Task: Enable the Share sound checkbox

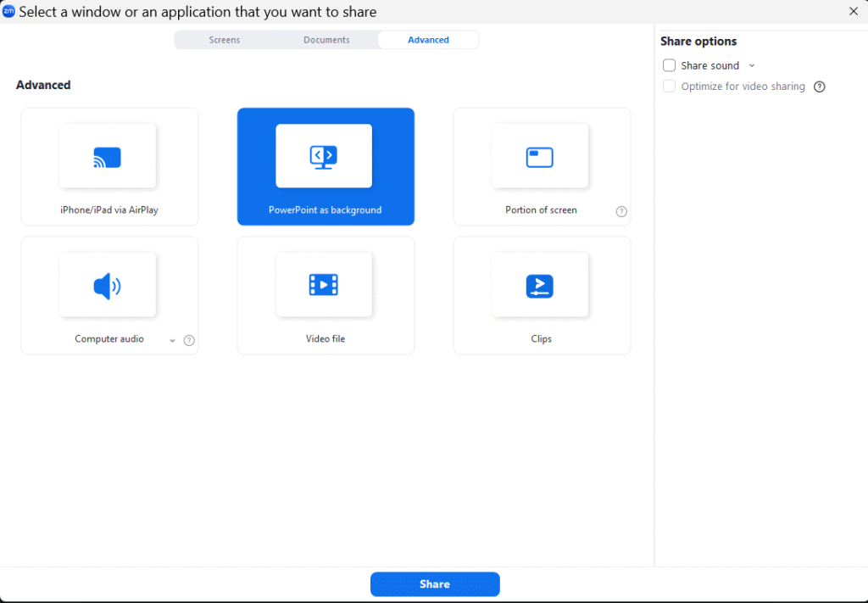Action: coord(670,65)
